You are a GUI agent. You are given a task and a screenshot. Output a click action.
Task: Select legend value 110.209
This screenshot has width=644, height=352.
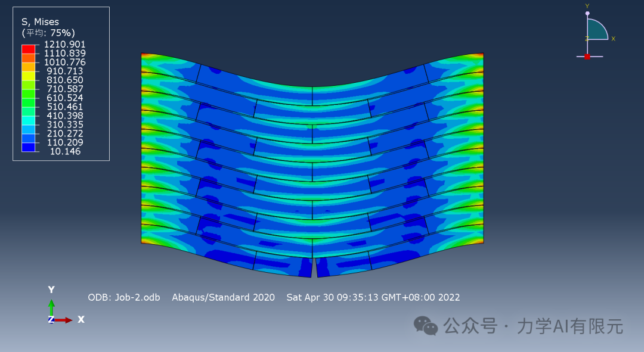click(65, 142)
